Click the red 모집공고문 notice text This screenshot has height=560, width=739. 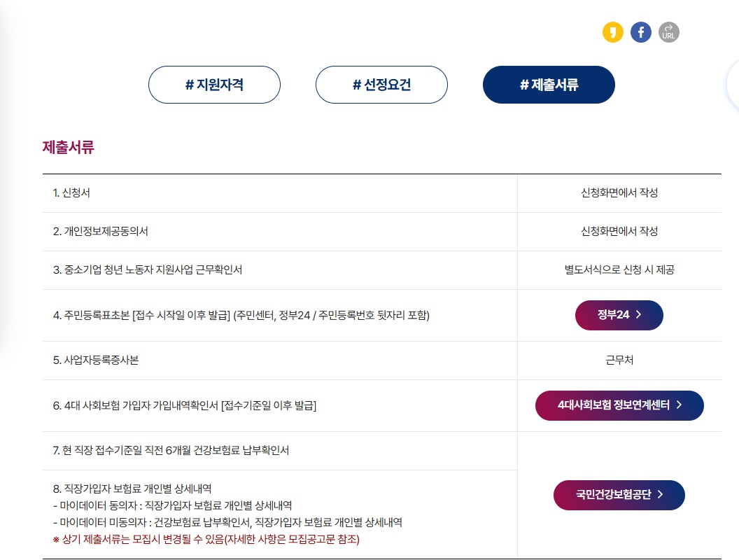point(203,540)
